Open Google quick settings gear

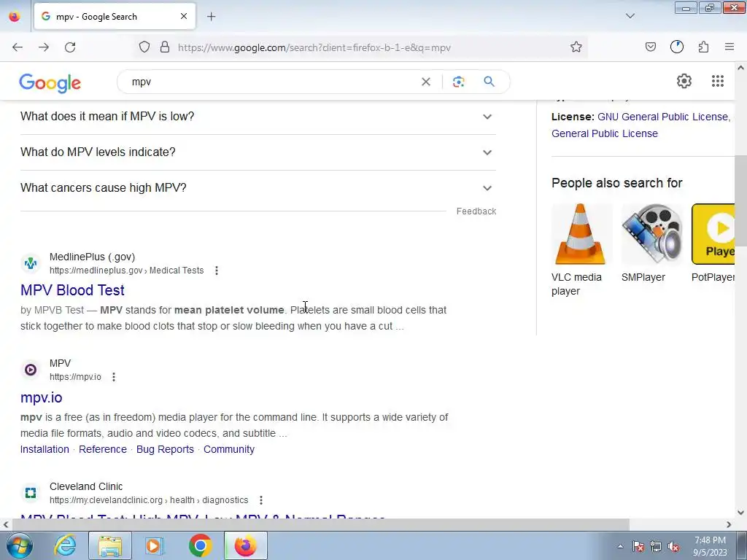pyautogui.click(x=684, y=81)
